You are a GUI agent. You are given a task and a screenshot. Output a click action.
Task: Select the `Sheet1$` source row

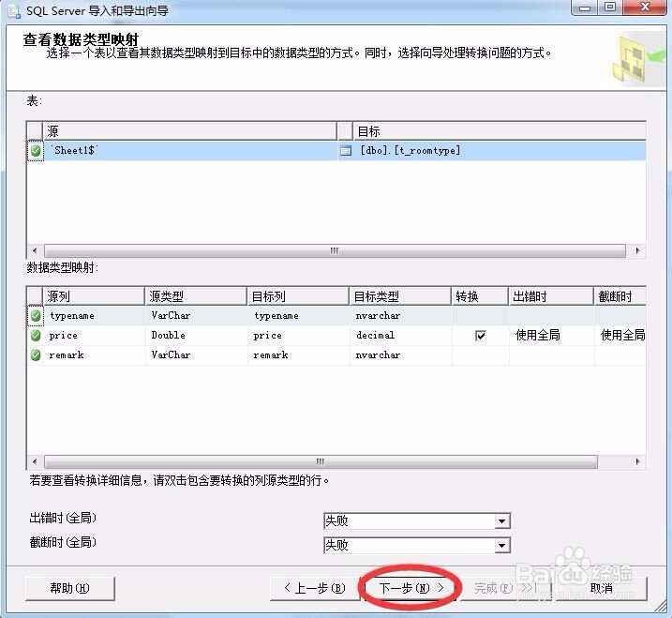(190, 151)
